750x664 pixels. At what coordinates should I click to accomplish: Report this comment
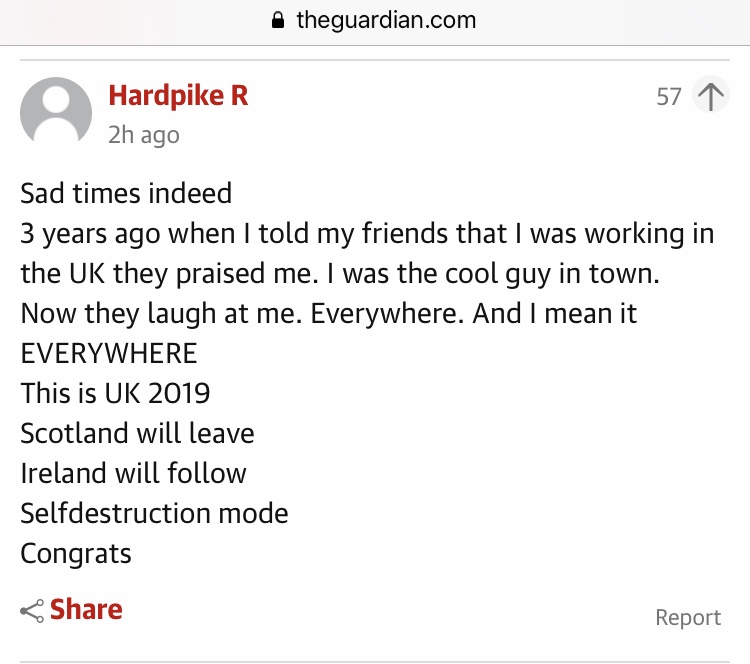pyautogui.click(x=688, y=617)
